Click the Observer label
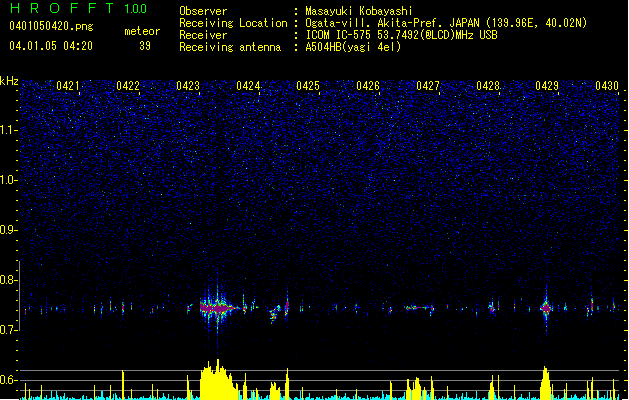 pyautogui.click(x=203, y=11)
